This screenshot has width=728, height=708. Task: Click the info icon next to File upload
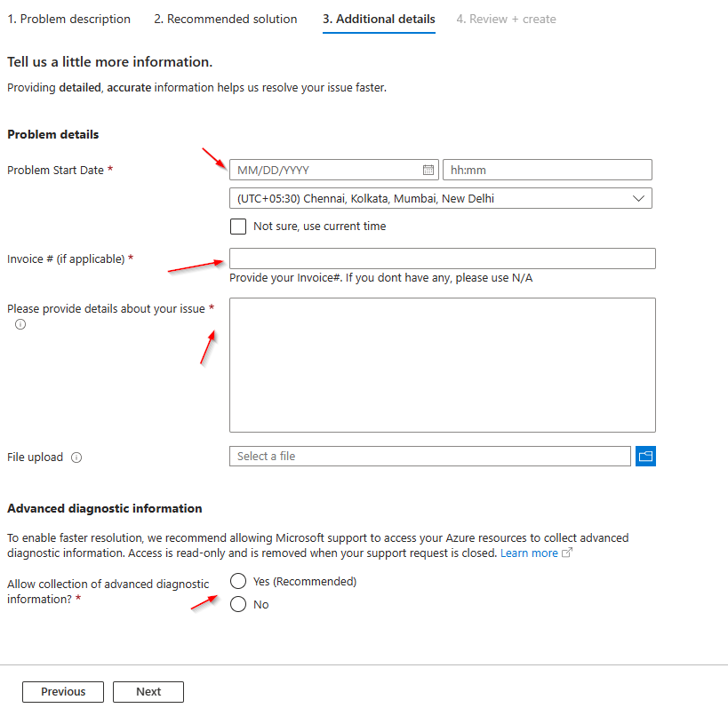tap(76, 457)
